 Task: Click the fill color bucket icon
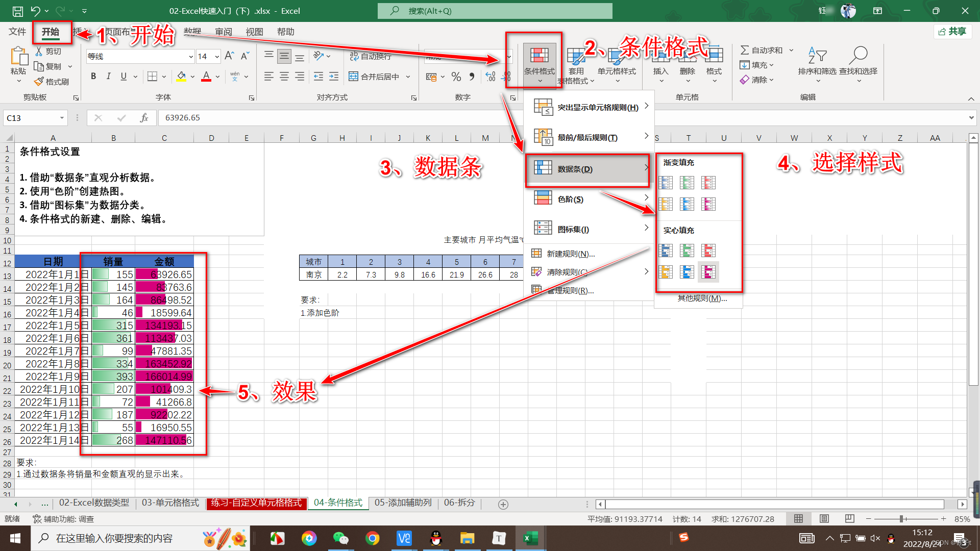click(x=181, y=77)
